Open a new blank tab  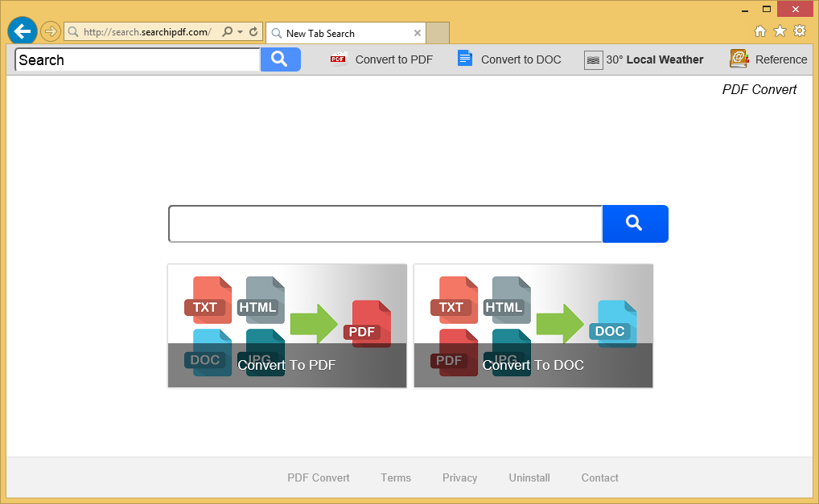438,33
